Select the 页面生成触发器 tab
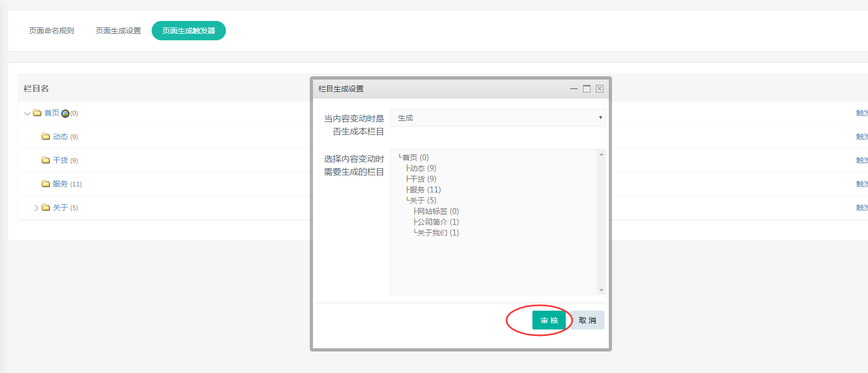The height and width of the screenshot is (373, 868). point(189,31)
